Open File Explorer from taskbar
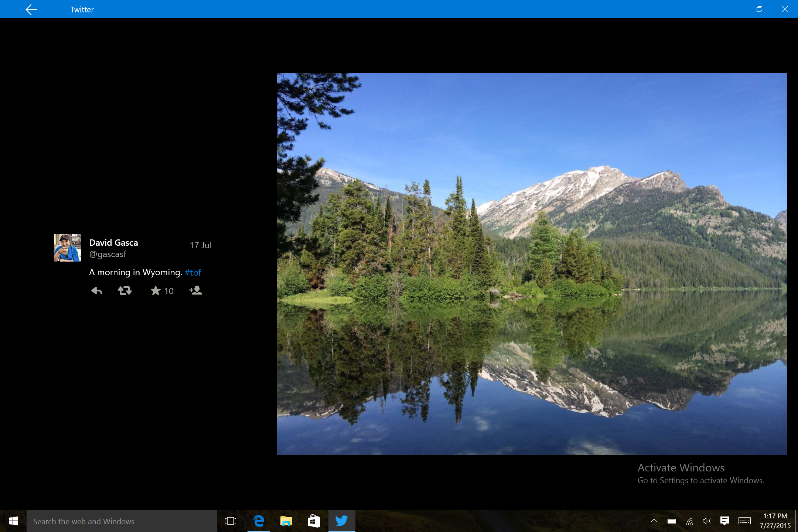This screenshot has width=798, height=532. point(286,521)
